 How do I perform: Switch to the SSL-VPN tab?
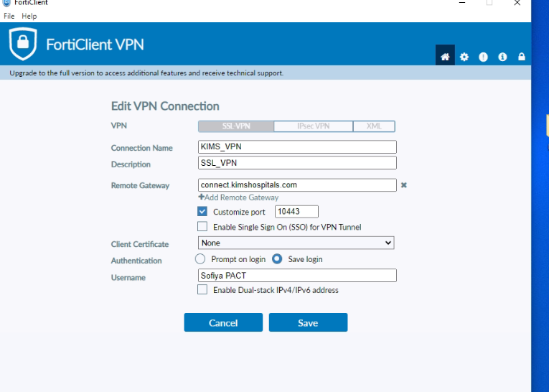coord(236,126)
